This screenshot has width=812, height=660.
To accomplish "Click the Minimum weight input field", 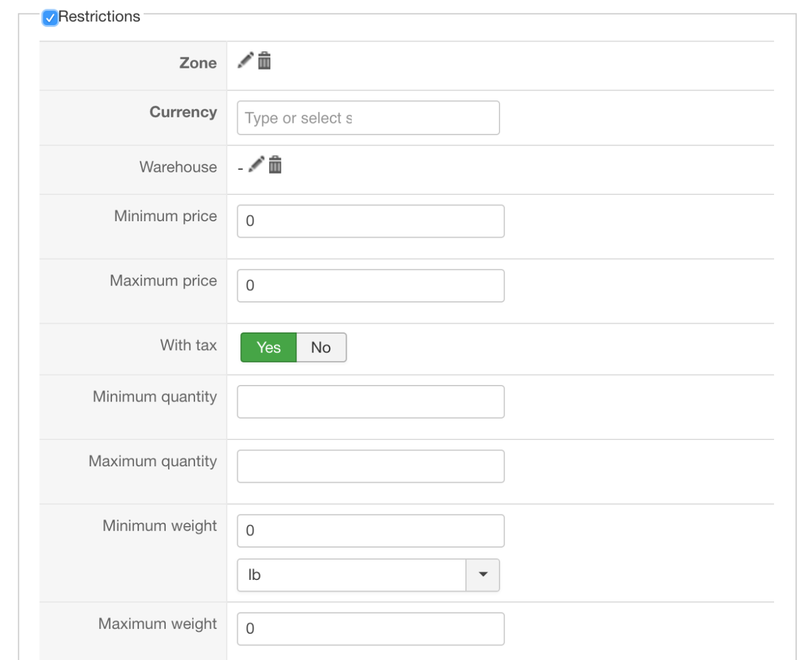I will (x=371, y=531).
